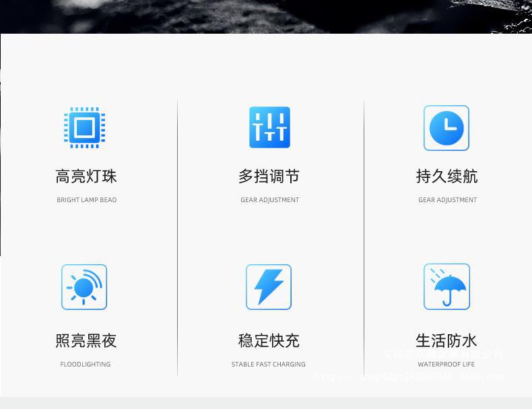This screenshot has width=532, height=409.
Task: Open the 1688.com shop URL watermark
Action: tap(409, 377)
